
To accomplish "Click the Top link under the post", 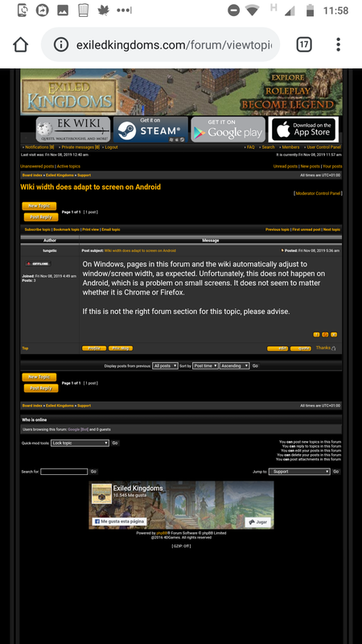I will pyautogui.click(x=25, y=349).
